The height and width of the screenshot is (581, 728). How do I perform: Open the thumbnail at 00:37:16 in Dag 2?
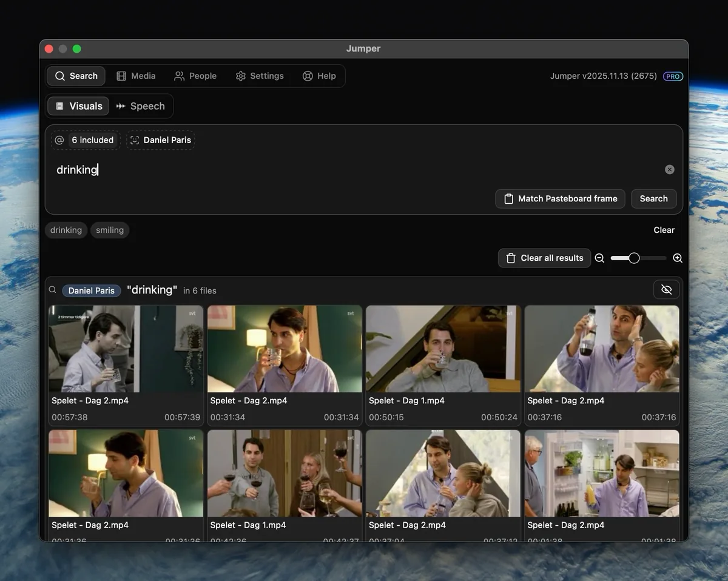pyautogui.click(x=602, y=349)
